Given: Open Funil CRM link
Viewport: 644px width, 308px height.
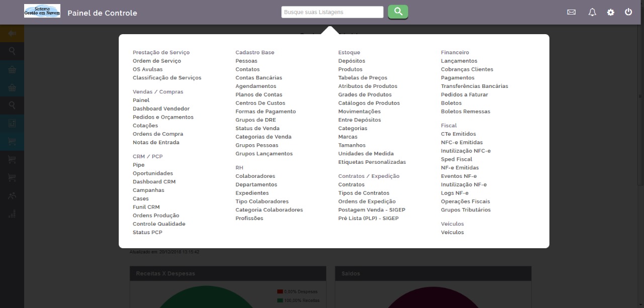Looking at the screenshot, I should (146, 207).
